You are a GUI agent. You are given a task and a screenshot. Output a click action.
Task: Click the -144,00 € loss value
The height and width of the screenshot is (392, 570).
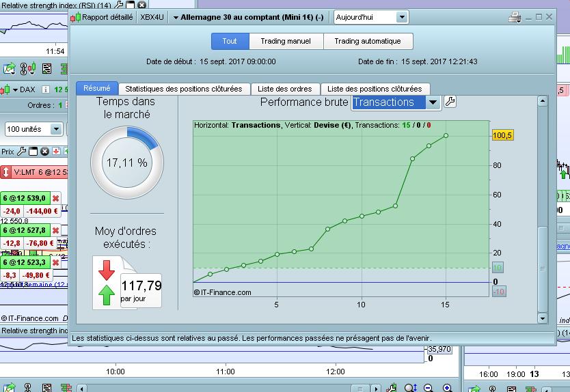point(42,211)
